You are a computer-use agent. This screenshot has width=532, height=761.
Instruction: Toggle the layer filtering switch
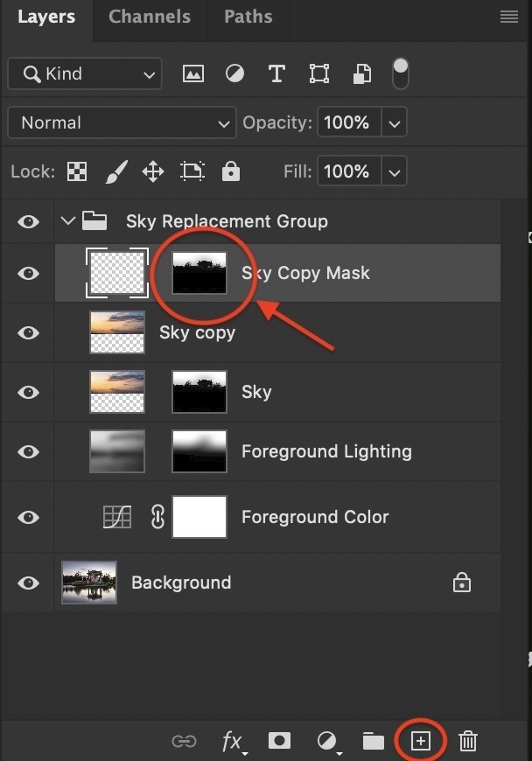(400, 73)
